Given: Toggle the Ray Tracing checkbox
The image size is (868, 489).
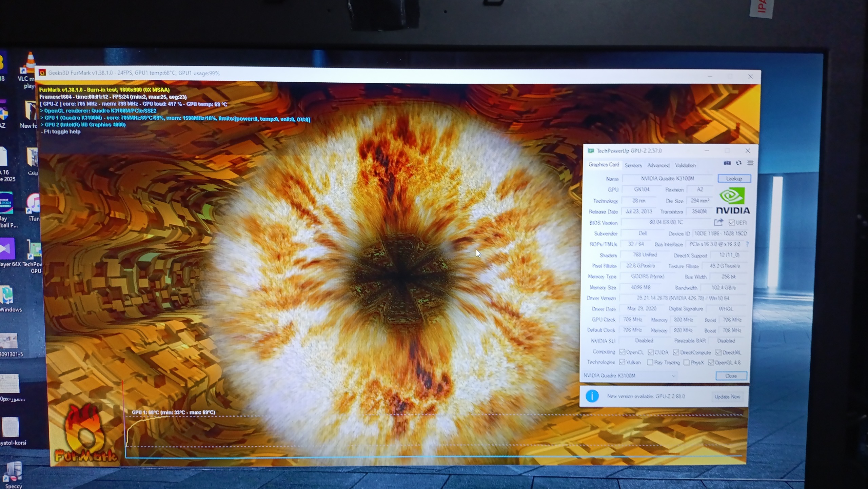Looking at the screenshot, I should tap(650, 362).
